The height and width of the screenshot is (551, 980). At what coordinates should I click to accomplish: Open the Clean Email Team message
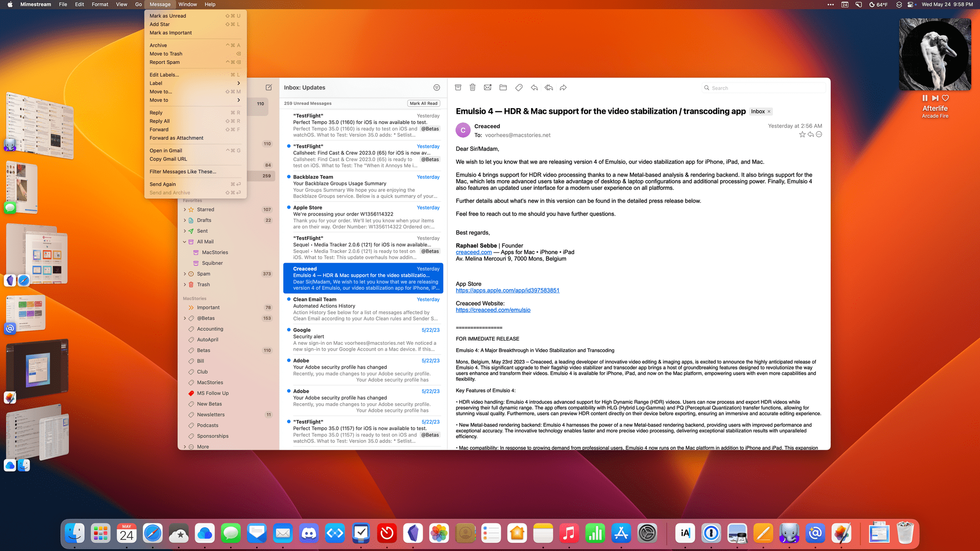[363, 309]
